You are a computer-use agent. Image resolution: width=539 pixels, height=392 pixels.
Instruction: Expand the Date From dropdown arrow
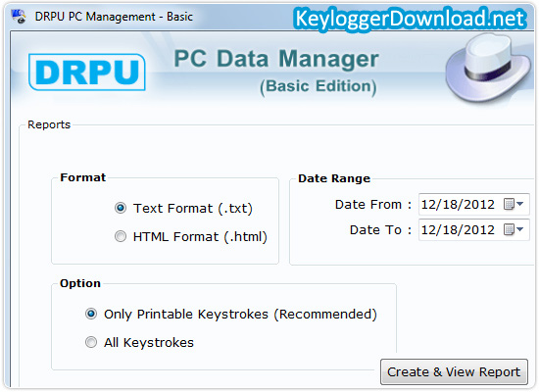pyautogui.click(x=520, y=204)
